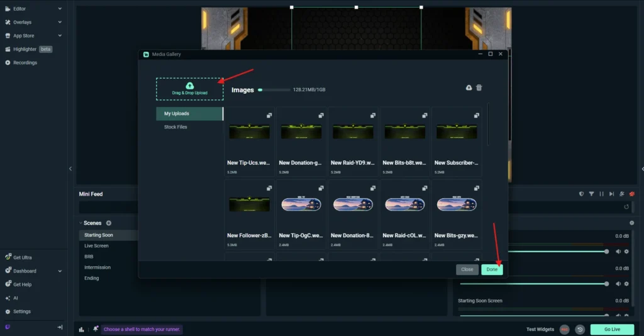
Task: Toggle the red crossed icon in Mini Feed
Action: click(x=632, y=194)
